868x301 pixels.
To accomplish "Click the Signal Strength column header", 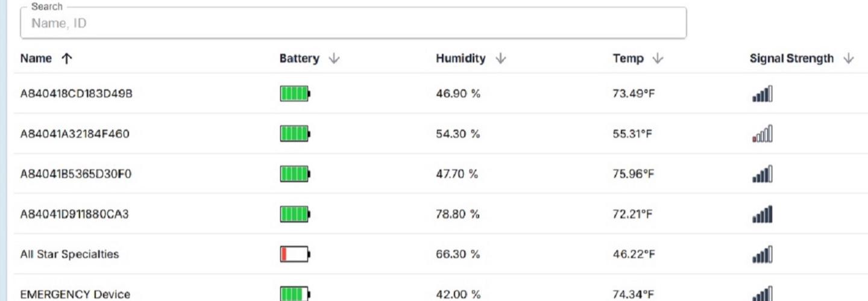I will tap(791, 58).
